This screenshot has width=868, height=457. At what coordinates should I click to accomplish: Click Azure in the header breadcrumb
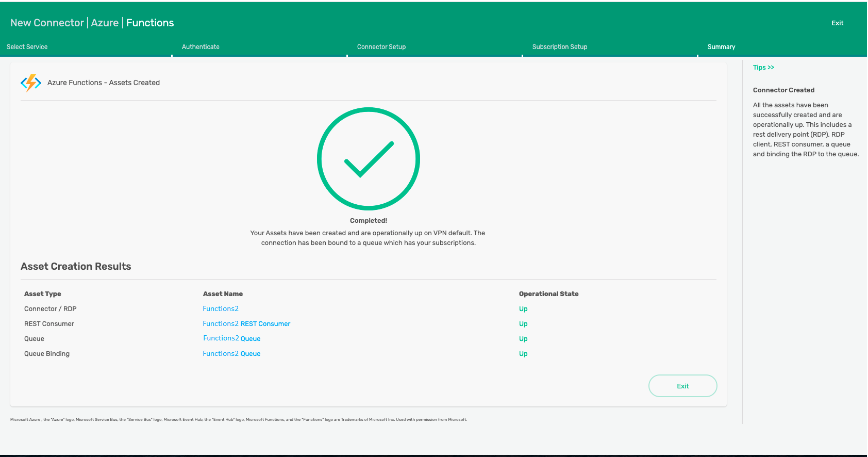tap(105, 23)
